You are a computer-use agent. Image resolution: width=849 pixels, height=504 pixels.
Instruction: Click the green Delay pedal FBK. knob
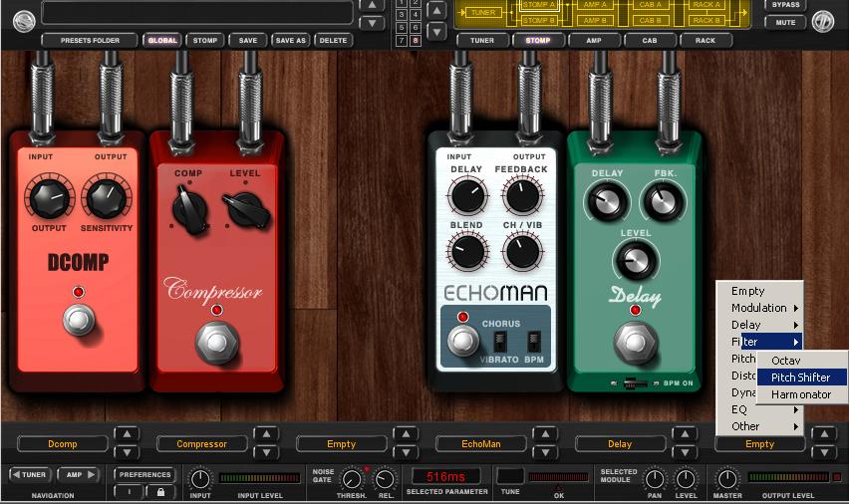click(664, 201)
